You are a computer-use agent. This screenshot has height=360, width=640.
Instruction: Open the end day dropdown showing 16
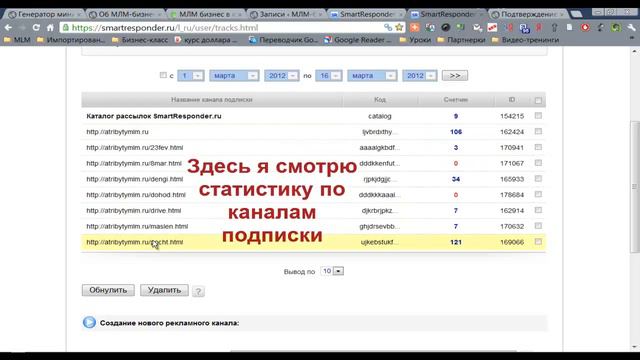(x=329, y=76)
